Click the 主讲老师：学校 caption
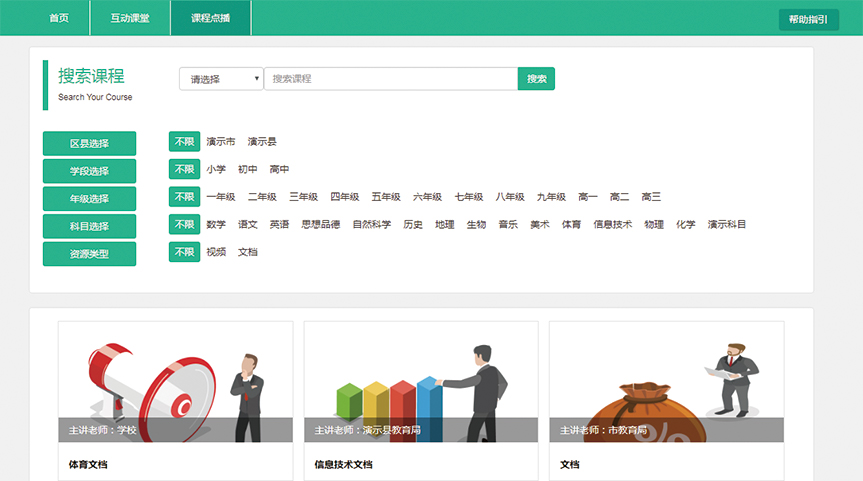Viewport: 863px width, 481px height. [x=102, y=430]
